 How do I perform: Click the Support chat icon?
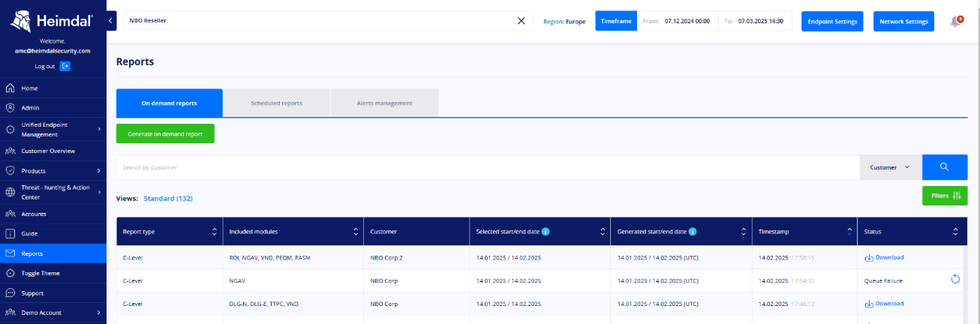(11, 292)
